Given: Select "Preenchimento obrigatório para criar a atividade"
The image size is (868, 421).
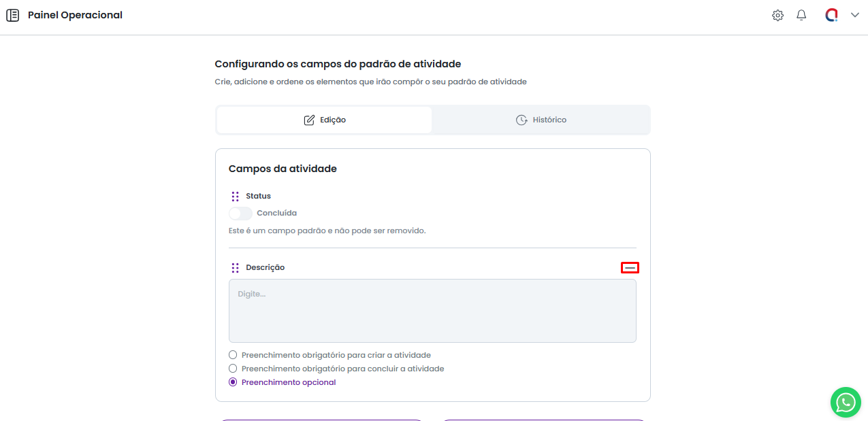Looking at the screenshot, I should (233, 355).
